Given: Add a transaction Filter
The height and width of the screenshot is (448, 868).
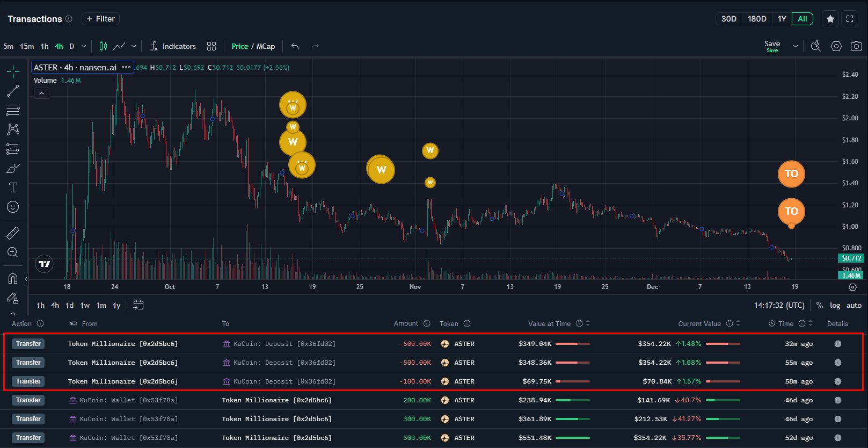Looking at the screenshot, I should (x=100, y=19).
